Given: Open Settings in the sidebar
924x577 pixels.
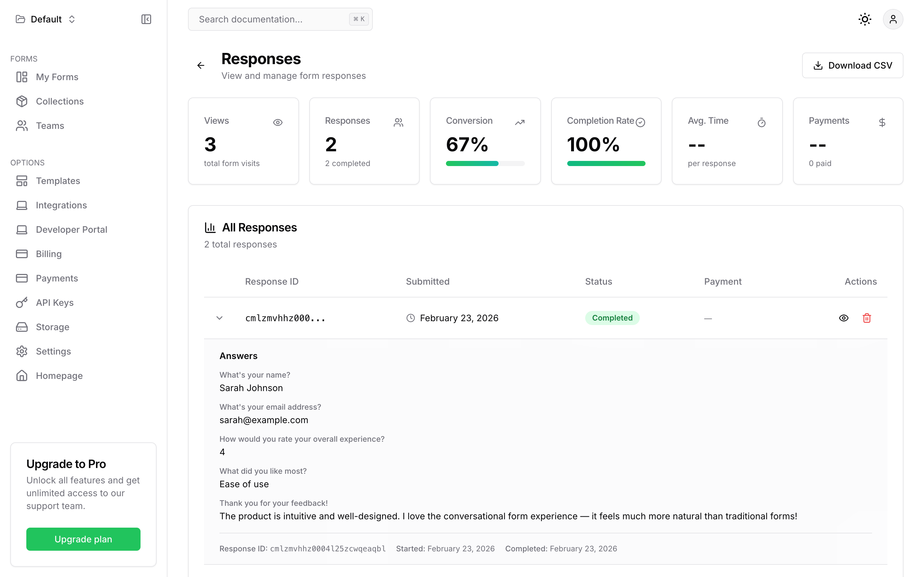Looking at the screenshot, I should point(53,351).
